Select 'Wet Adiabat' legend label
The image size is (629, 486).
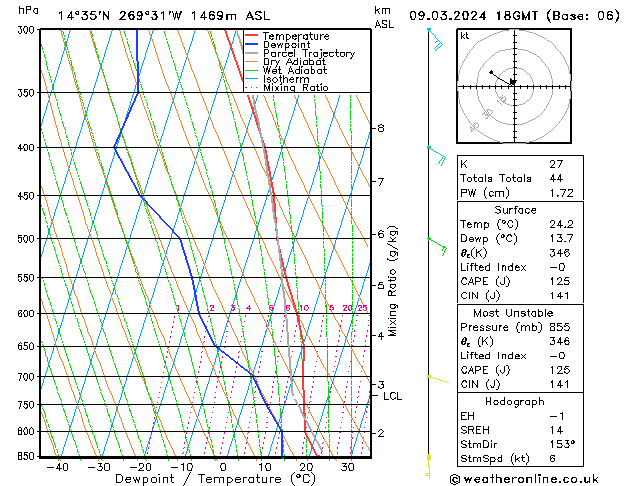point(295,70)
